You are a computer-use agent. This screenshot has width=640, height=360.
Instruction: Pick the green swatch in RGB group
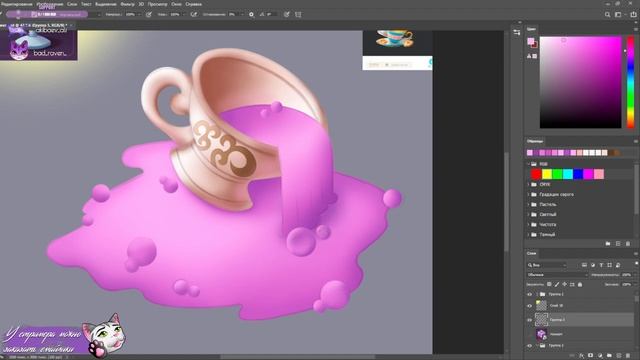tap(557, 174)
